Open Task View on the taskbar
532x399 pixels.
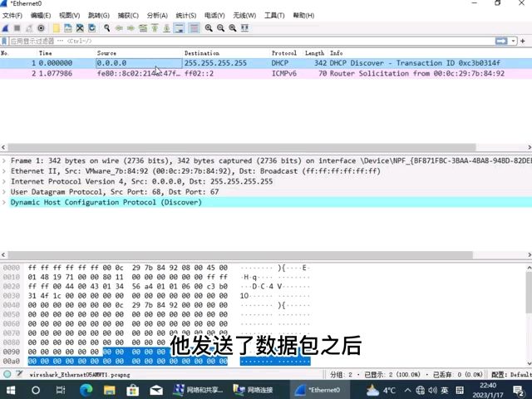[61, 390]
